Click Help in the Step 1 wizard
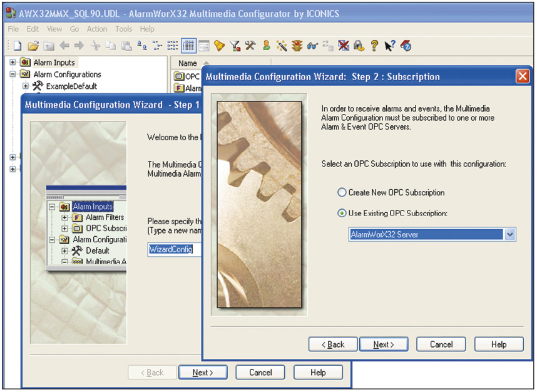 318,373
